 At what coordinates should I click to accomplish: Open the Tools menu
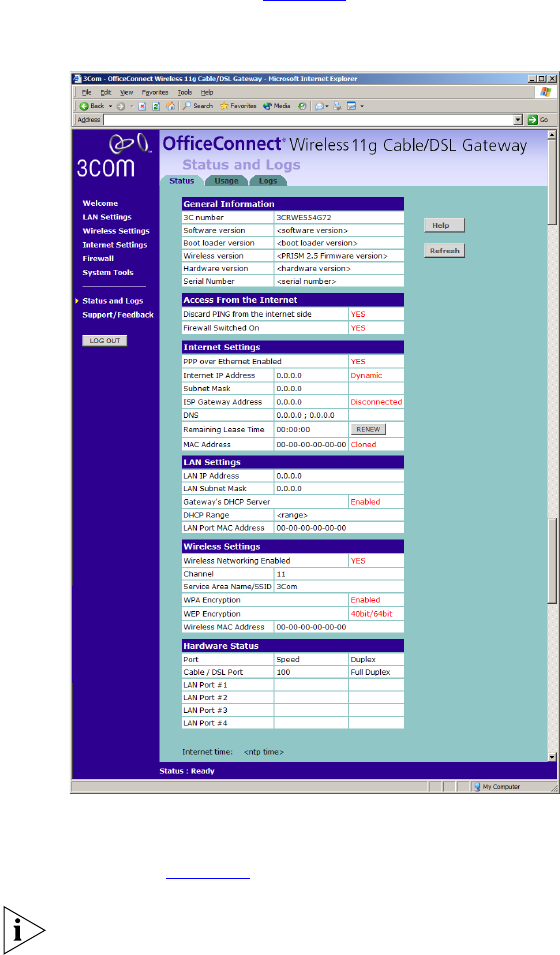click(x=185, y=93)
